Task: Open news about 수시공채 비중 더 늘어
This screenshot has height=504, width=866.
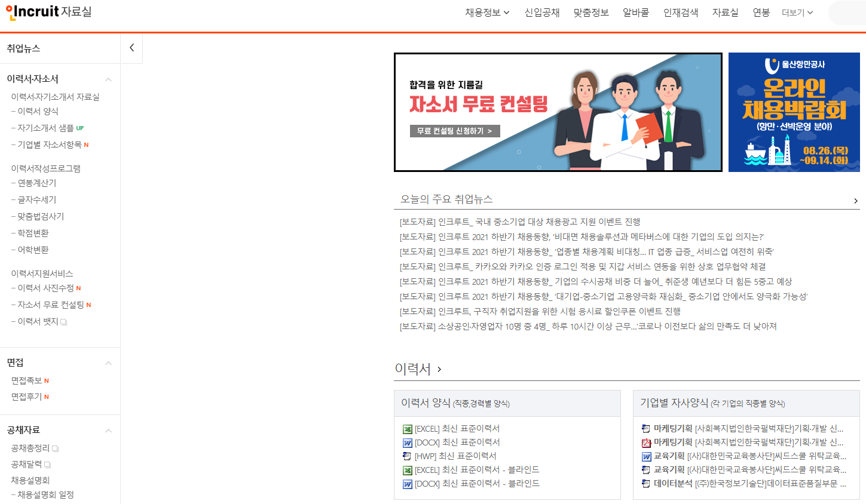Action: tap(596, 281)
